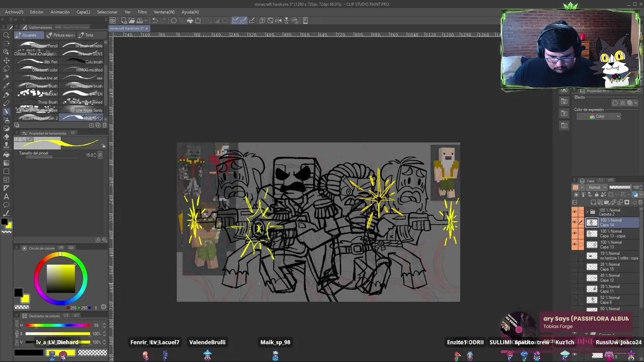The image size is (644, 362).
Task: Show the Capa 11 layer
Action: coord(575,289)
